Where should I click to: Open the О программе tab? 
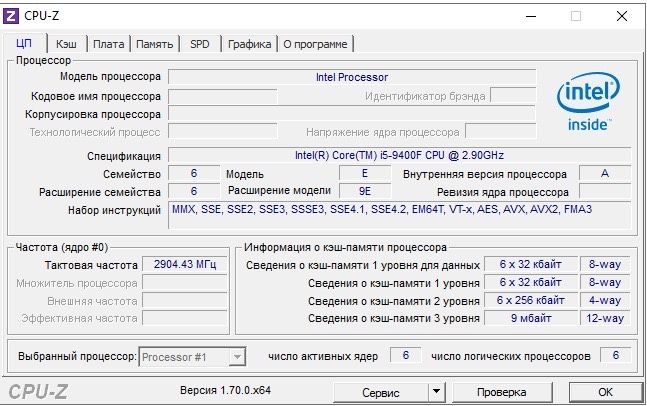315,44
